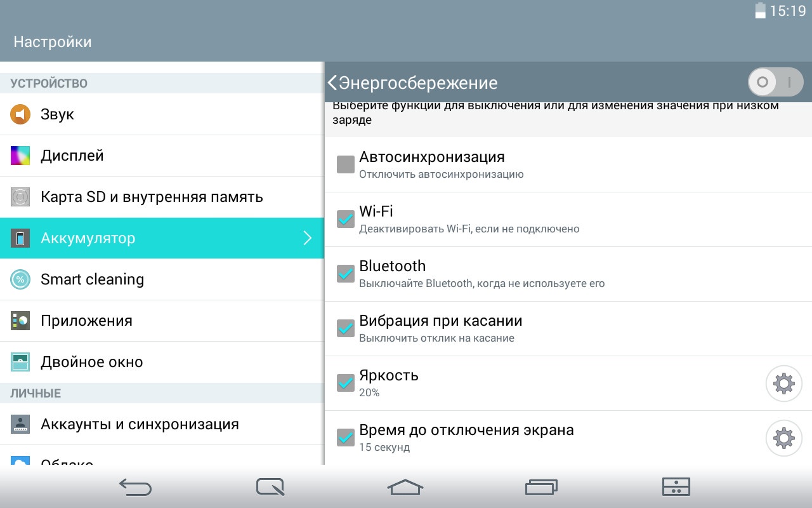
Task: Open Аккаунты и синхронизация settings
Action: pyautogui.click(x=140, y=424)
